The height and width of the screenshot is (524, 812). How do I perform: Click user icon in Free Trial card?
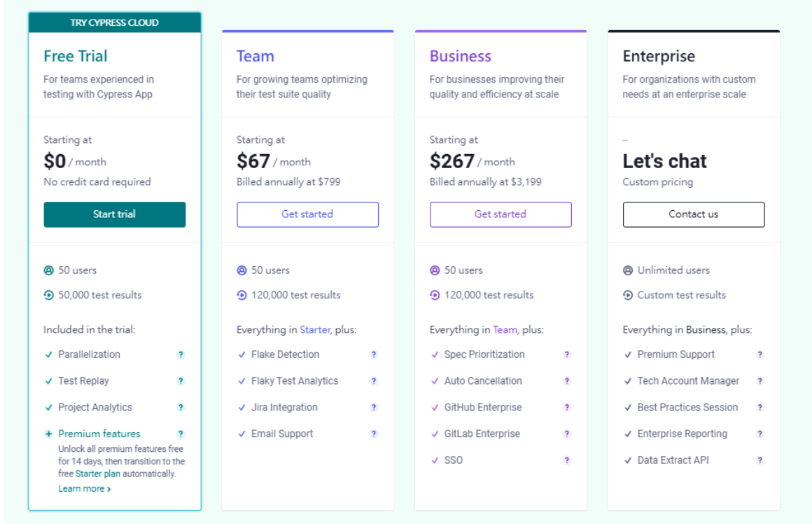click(x=49, y=270)
